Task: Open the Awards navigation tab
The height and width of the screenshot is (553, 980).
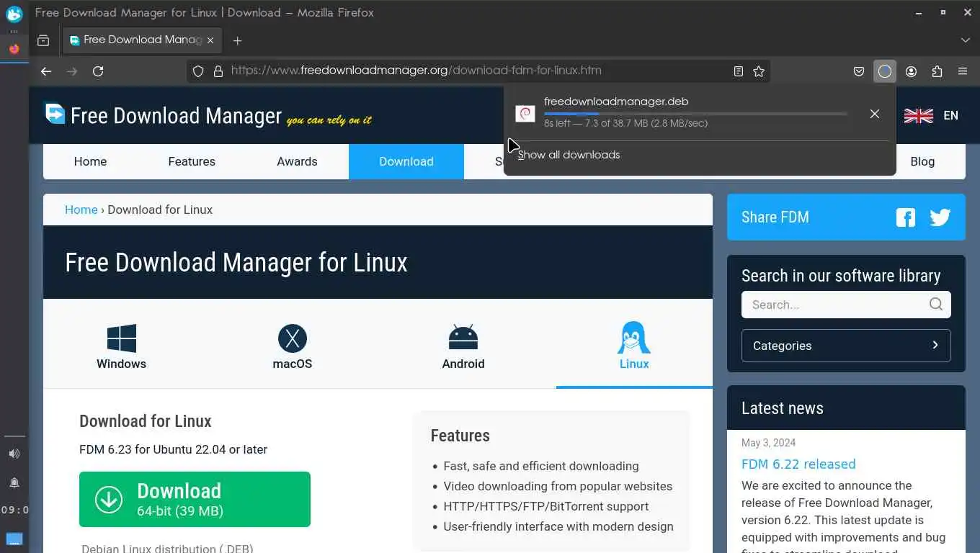Action: (297, 161)
